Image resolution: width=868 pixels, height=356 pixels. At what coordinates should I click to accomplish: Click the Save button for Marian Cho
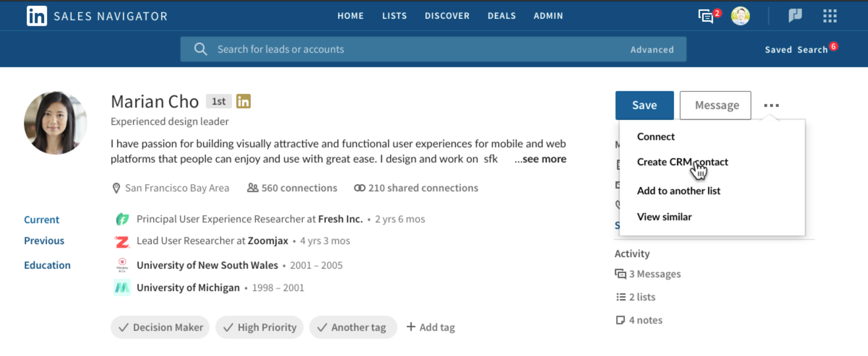click(x=644, y=105)
